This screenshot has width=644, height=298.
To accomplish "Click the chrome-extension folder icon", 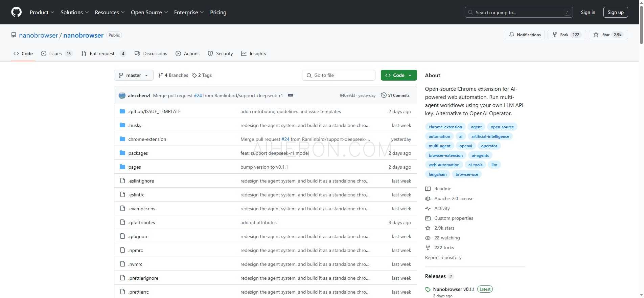I will [122, 139].
